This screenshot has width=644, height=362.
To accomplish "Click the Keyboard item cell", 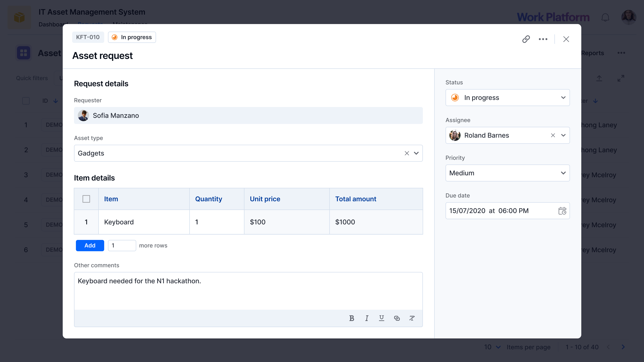I will point(144,222).
